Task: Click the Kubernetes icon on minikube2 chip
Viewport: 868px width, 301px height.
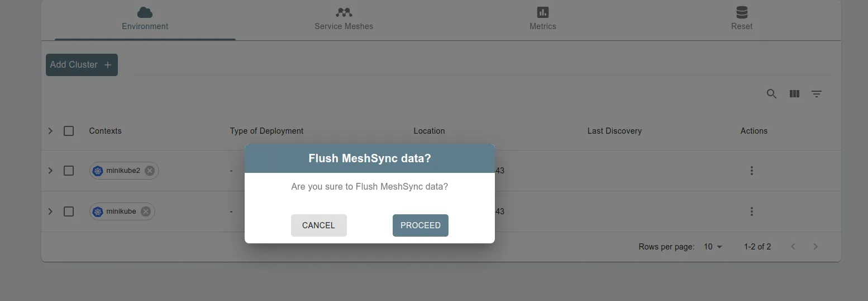Action: tap(98, 171)
